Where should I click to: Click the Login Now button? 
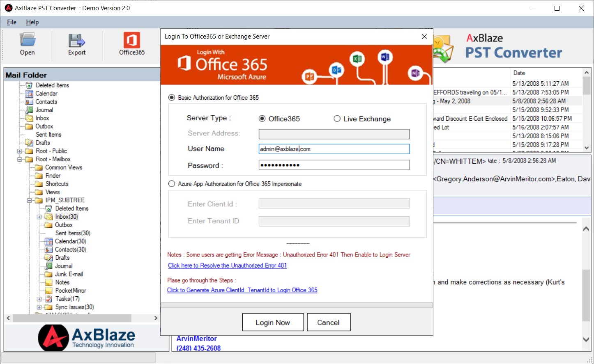(273, 322)
